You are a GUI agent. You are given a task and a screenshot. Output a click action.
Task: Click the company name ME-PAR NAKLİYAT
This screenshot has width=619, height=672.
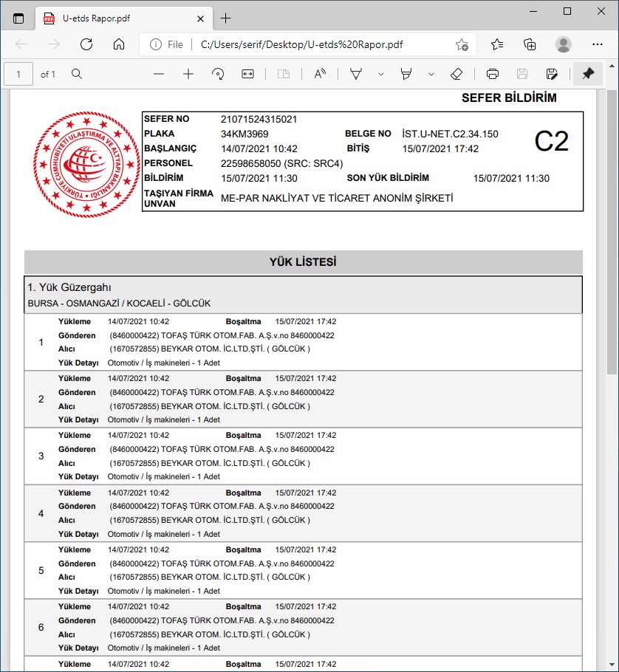tap(337, 198)
